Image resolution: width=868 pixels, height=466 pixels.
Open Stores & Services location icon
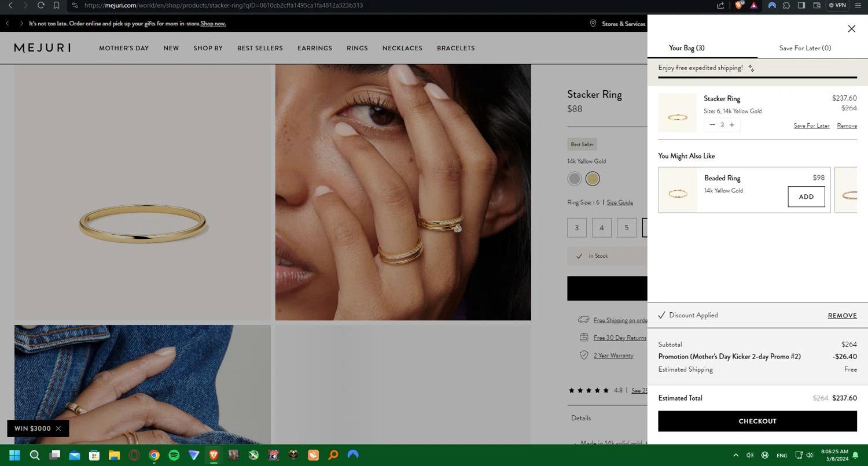(593, 24)
